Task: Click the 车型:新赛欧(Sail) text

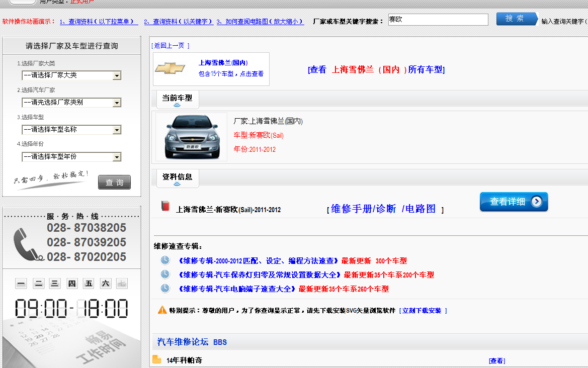Action: (259, 135)
